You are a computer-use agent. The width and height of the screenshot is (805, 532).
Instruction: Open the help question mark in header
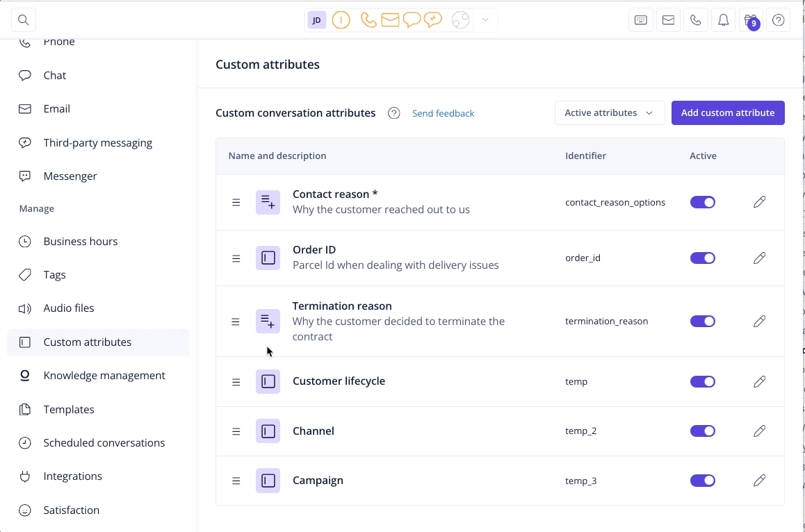[779, 20]
